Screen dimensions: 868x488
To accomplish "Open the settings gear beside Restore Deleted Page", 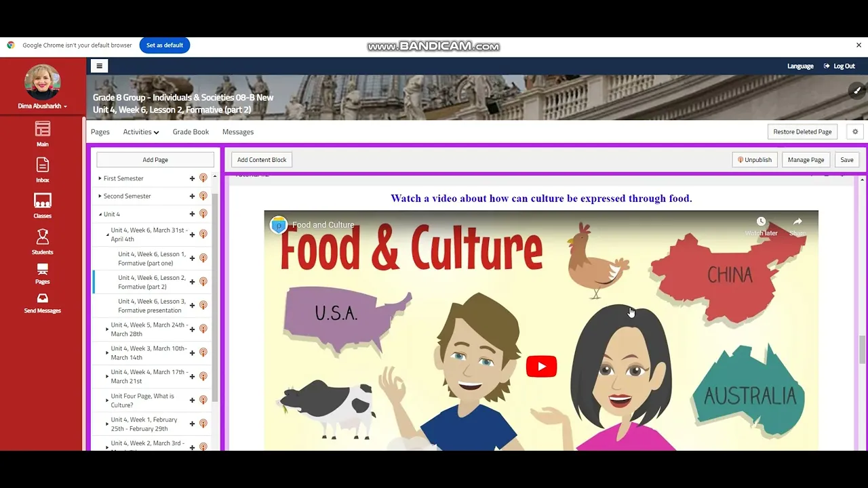I will pos(855,131).
